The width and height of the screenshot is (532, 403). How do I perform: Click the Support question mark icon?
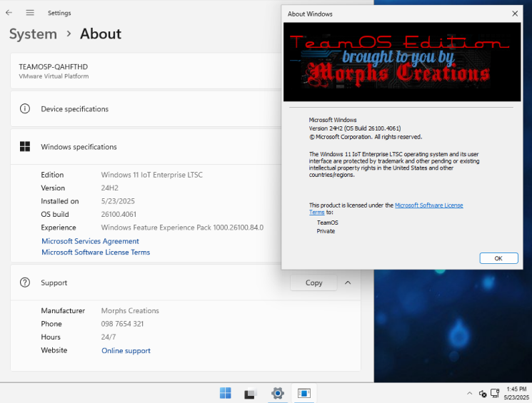click(25, 282)
